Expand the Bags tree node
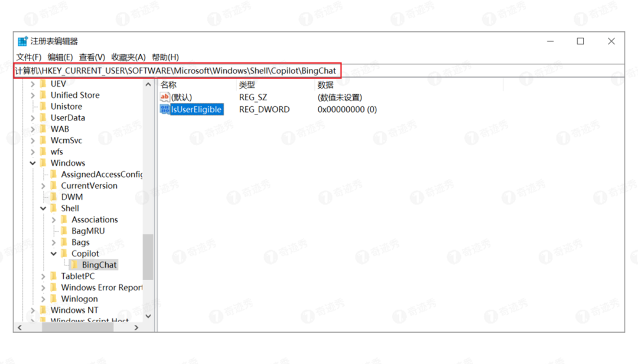Viewport: 638px width, 364px height. click(54, 242)
